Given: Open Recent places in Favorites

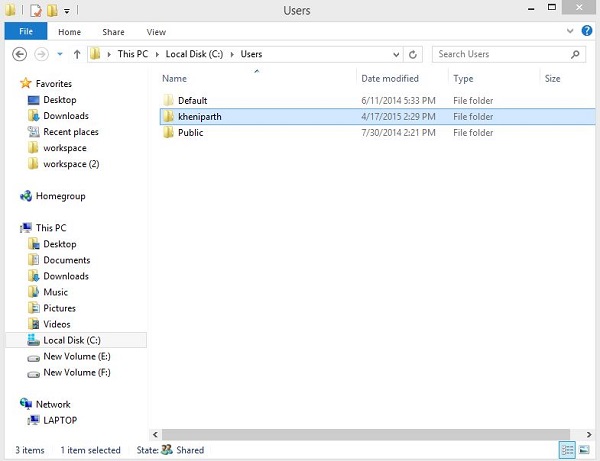Looking at the screenshot, I should (71, 132).
